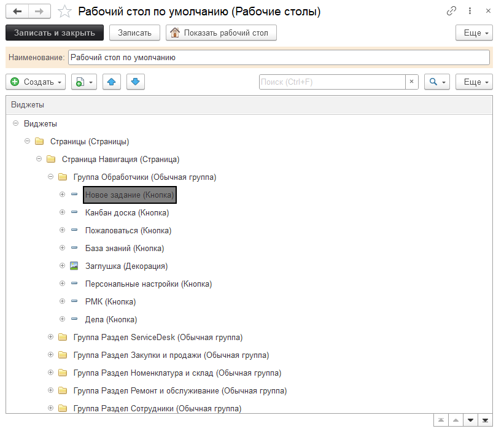Expand Группа Раздел ServiceDesk node
504x434 pixels.
pos(51,337)
